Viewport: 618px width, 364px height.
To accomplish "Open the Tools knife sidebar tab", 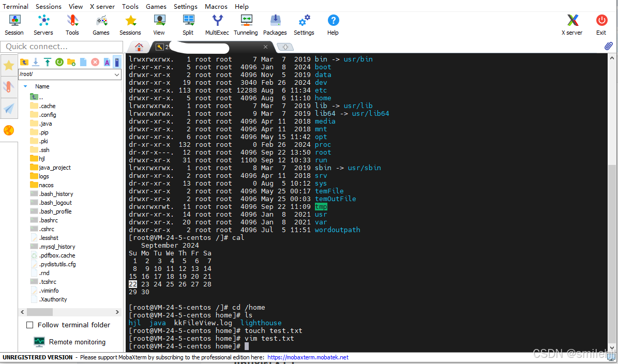I will click(x=9, y=87).
